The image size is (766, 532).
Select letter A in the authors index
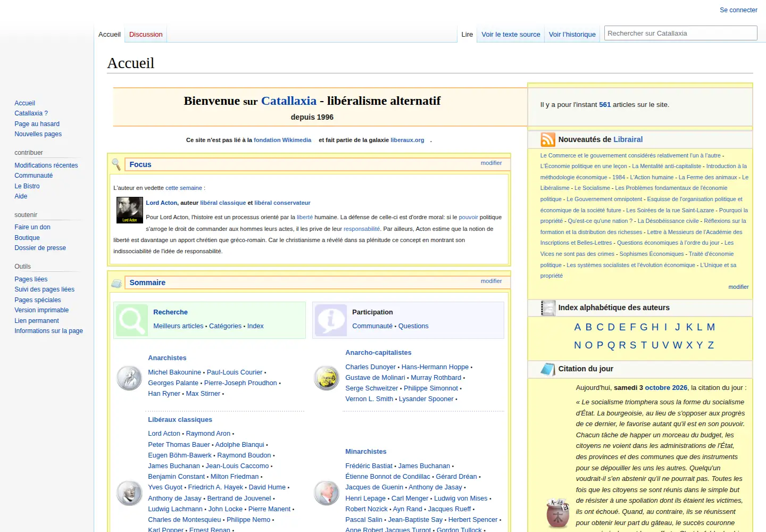(x=578, y=327)
